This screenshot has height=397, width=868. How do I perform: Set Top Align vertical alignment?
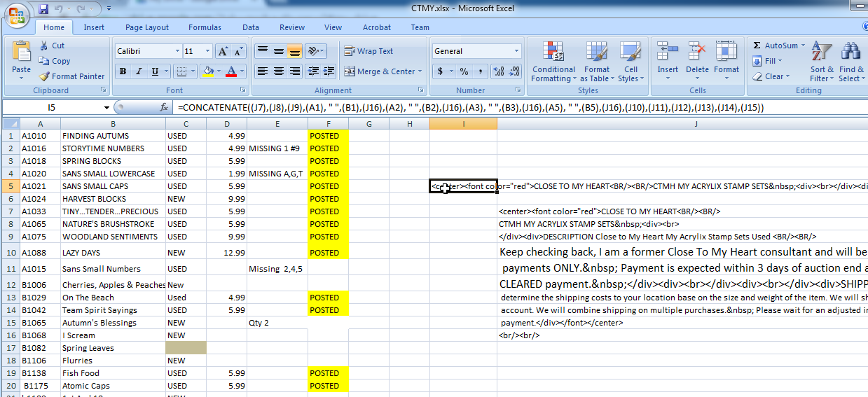pyautogui.click(x=262, y=51)
